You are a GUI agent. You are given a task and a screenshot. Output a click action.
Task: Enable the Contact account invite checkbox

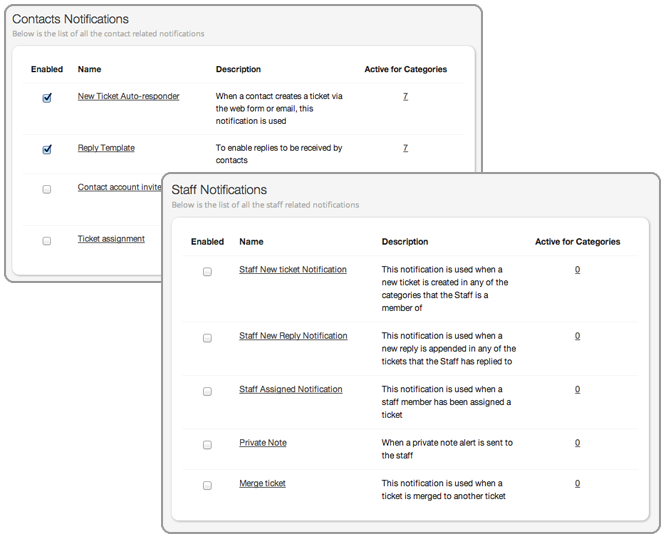pyautogui.click(x=47, y=189)
